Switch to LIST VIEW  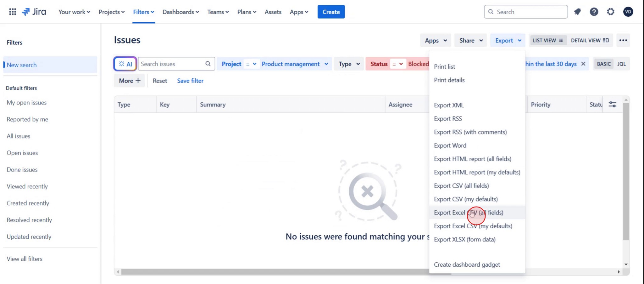point(547,40)
